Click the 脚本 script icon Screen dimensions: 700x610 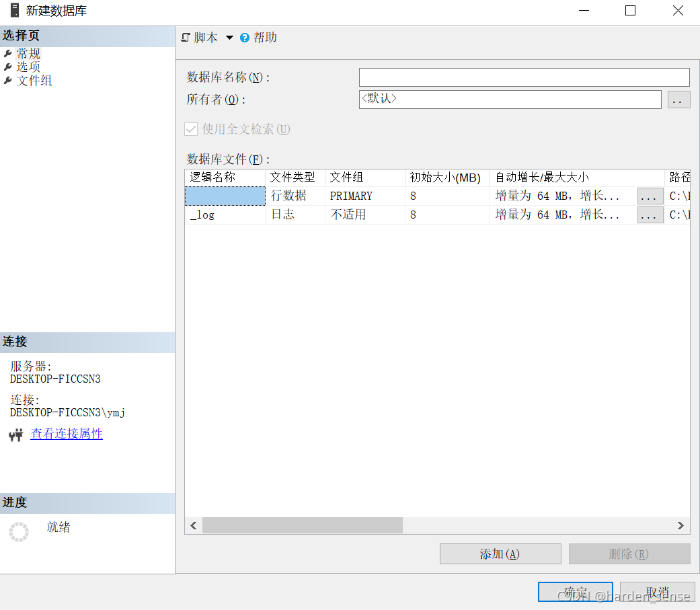186,38
